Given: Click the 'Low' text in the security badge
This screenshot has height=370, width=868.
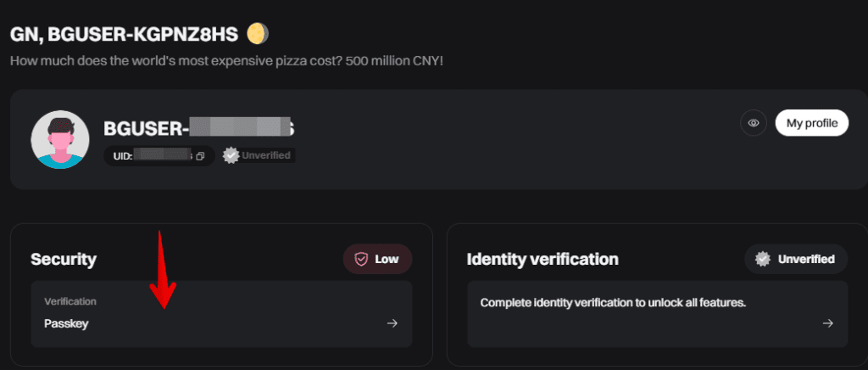Looking at the screenshot, I should pyautogui.click(x=387, y=259).
